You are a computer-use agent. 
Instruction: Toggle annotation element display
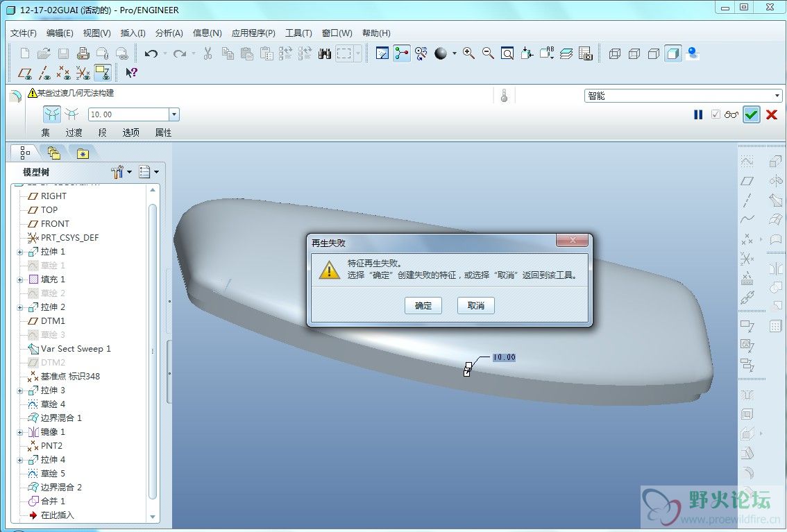(x=103, y=74)
